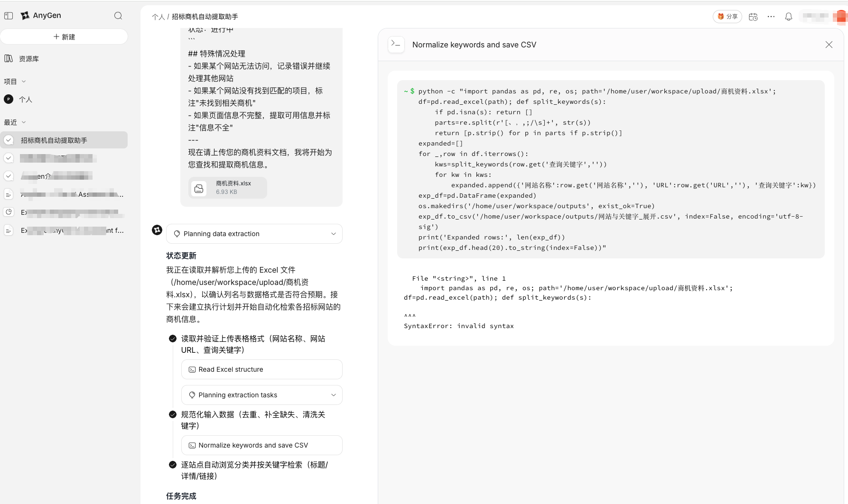848x504 pixels.
Task: Open notifications via the bell icon
Action: (788, 16)
